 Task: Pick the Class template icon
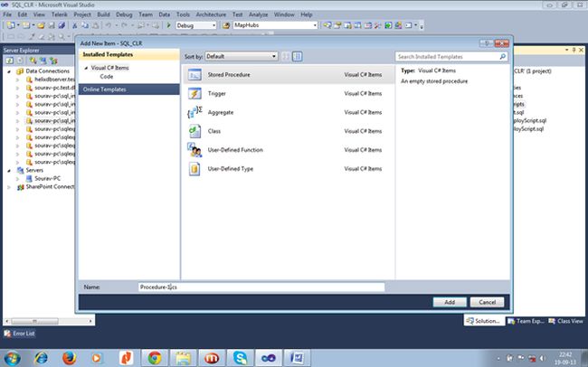coord(194,131)
